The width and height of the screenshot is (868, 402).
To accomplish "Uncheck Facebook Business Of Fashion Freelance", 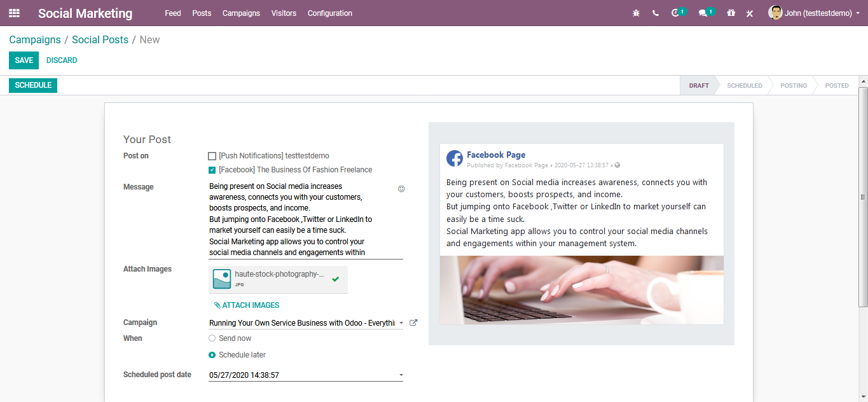I will (212, 170).
